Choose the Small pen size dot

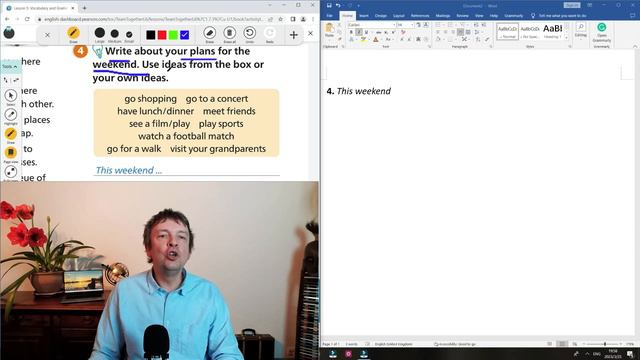[129, 35]
